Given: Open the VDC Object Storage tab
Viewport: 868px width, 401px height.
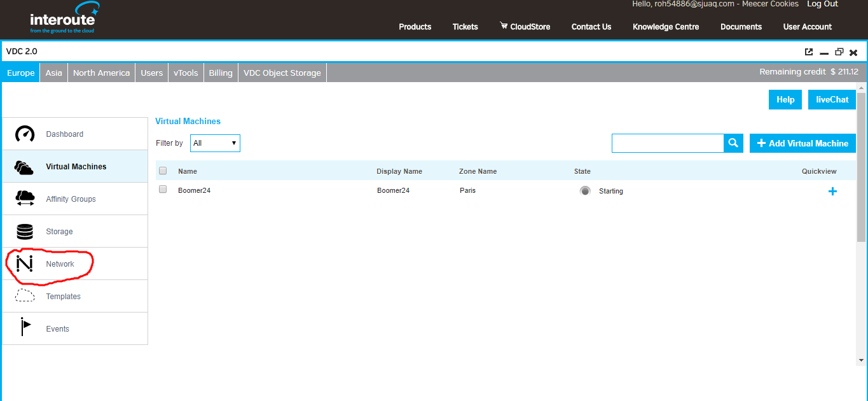Looking at the screenshot, I should (282, 73).
